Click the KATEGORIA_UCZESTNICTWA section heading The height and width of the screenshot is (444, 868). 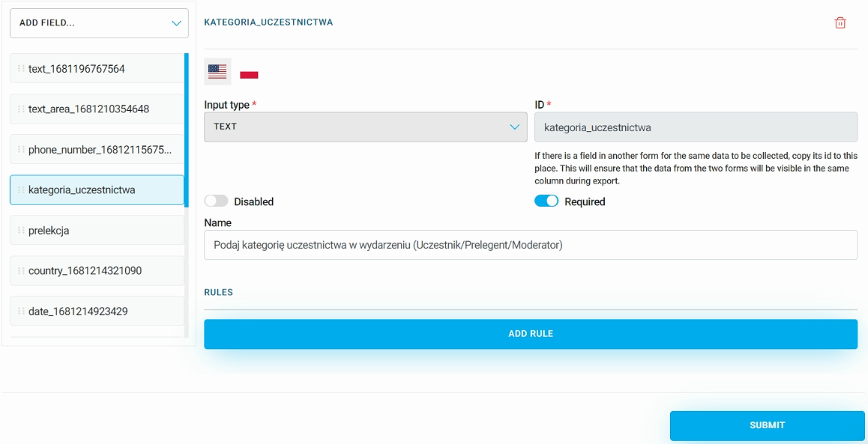click(x=268, y=22)
